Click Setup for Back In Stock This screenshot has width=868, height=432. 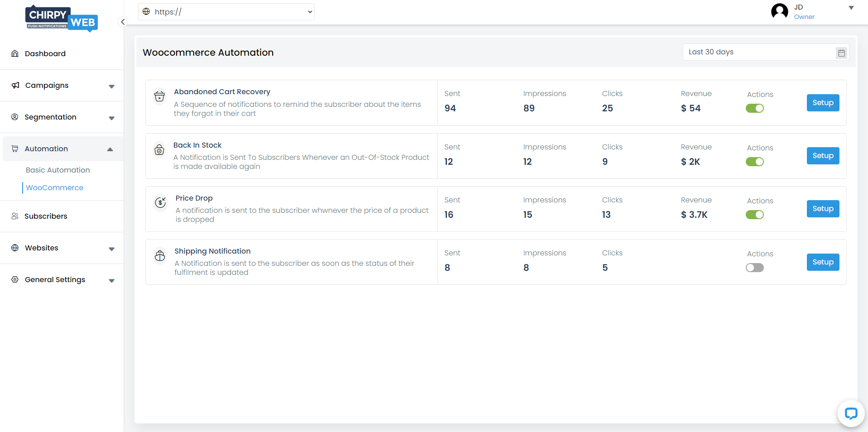[823, 156]
